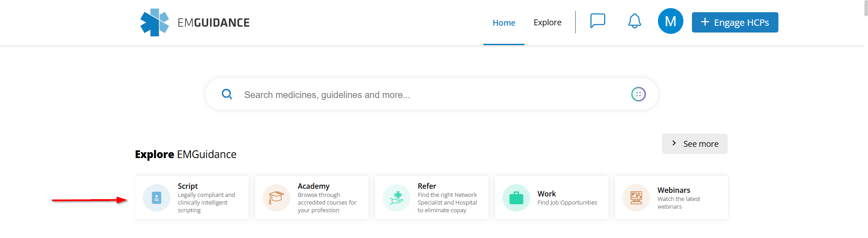868x238 pixels.
Task: Open the M profile avatar
Action: [670, 21]
